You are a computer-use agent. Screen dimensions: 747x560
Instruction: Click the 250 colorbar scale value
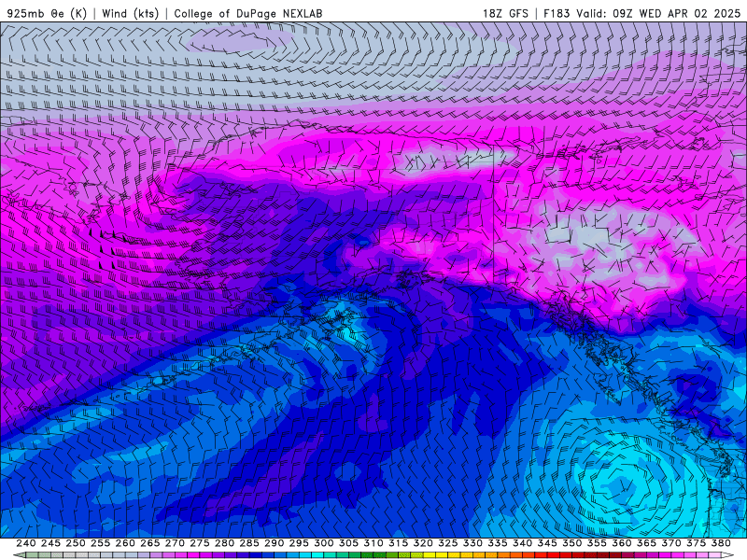76,543
